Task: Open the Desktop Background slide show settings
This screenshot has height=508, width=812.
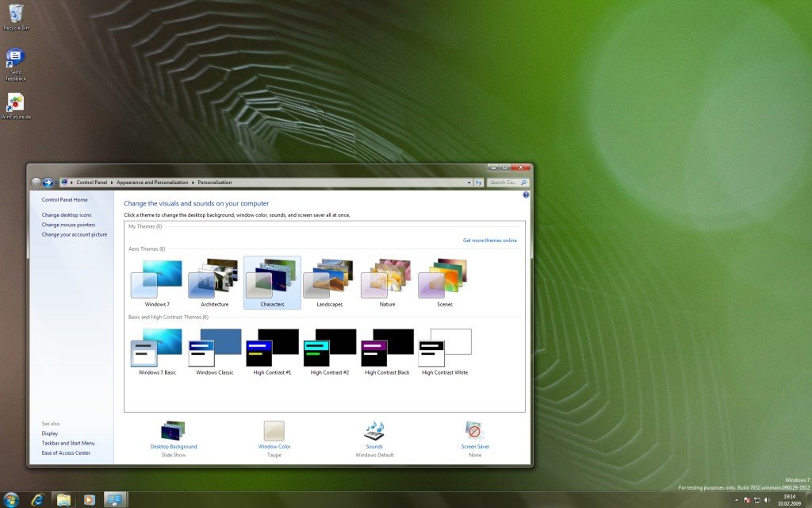Action: pyautogui.click(x=173, y=431)
